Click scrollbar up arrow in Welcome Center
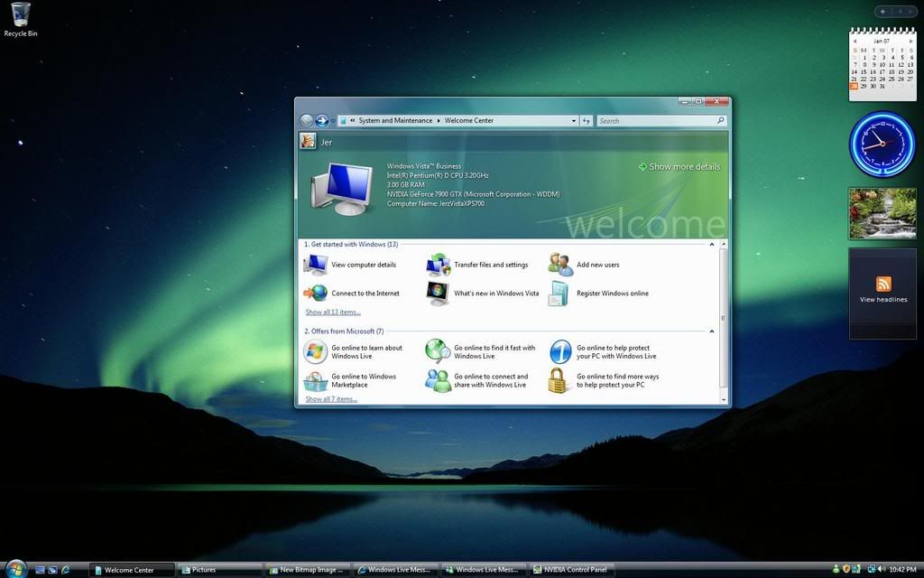 tap(724, 244)
